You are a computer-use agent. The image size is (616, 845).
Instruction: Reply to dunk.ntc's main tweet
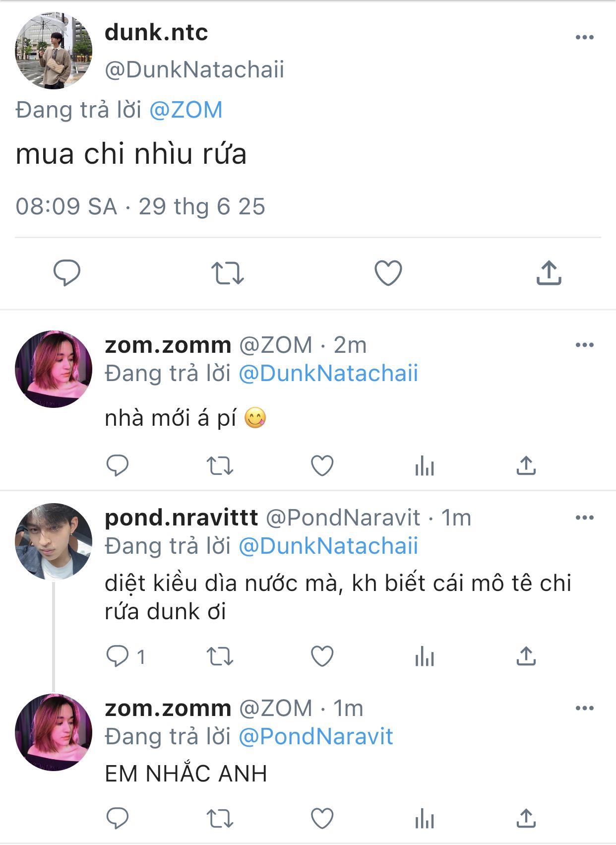[x=67, y=273]
